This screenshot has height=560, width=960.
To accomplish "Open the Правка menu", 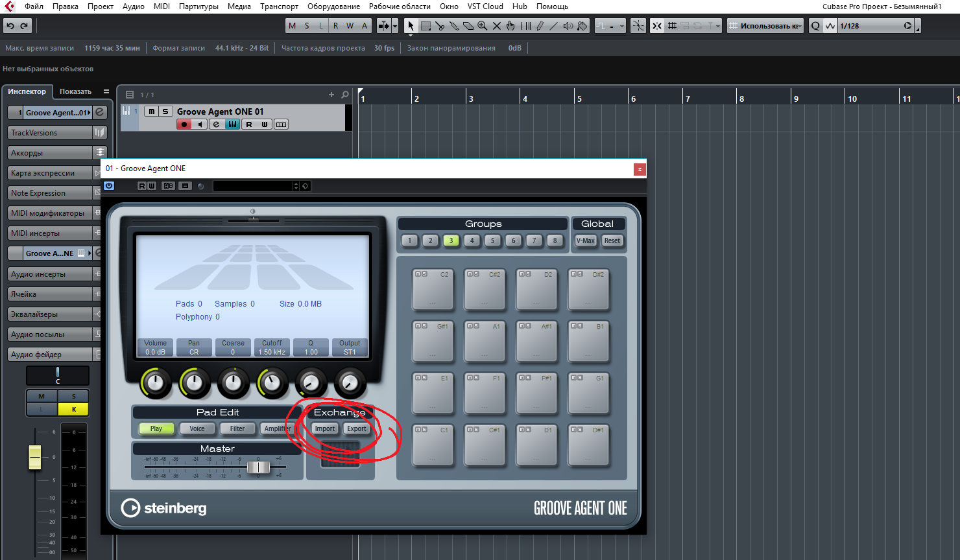I will click(66, 6).
